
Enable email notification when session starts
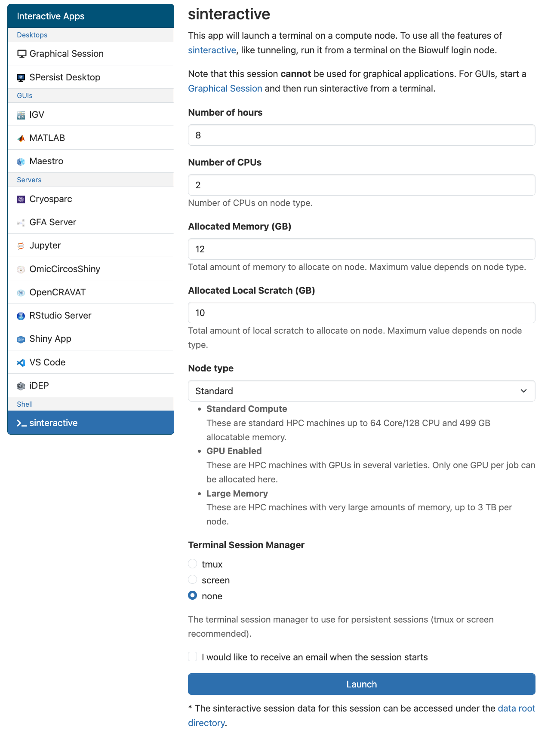pyautogui.click(x=193, y=656)
